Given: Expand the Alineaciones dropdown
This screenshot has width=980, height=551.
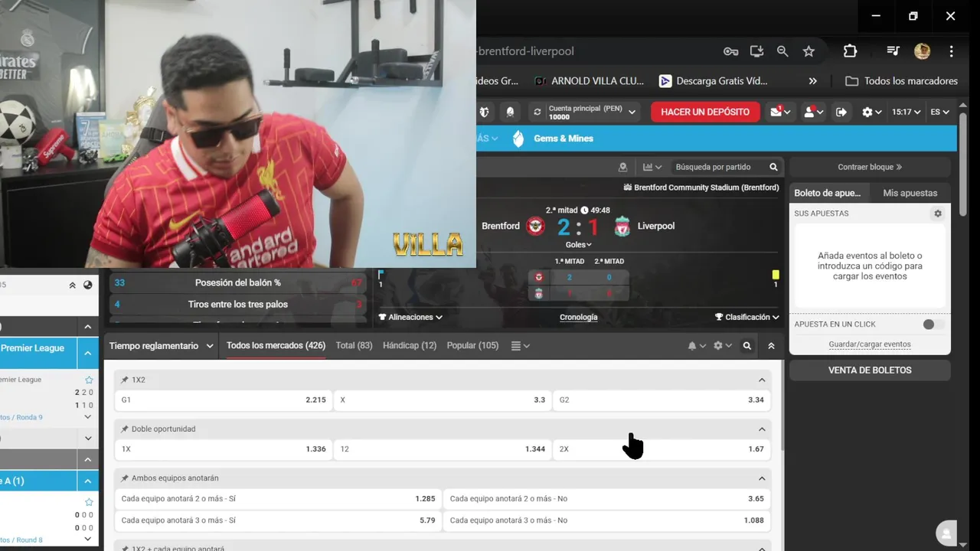Looking at the screenshot, I should tap(410, 317).
